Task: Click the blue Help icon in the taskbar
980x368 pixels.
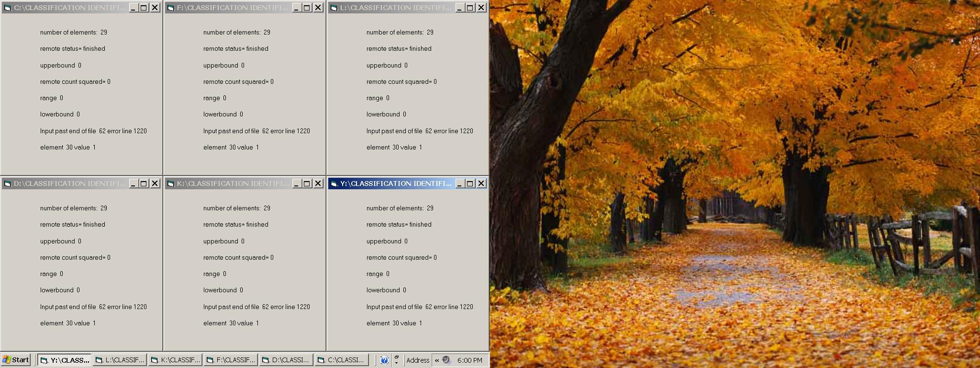Action: tap(384, 360)
